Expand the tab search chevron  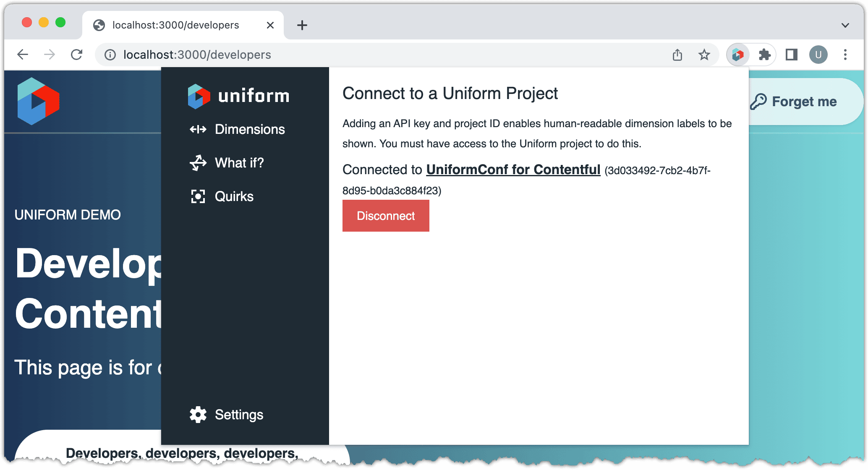(x=844, y=25)
